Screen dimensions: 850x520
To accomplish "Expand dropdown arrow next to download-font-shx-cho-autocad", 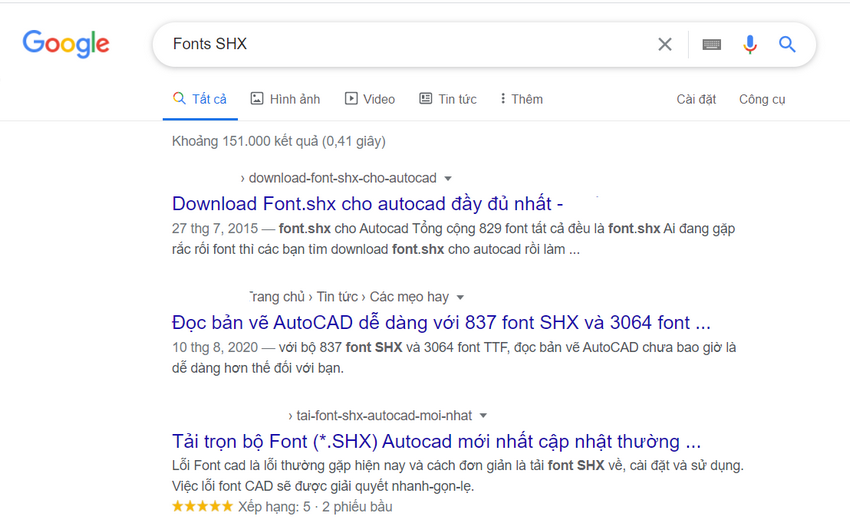I will (448, 178).
